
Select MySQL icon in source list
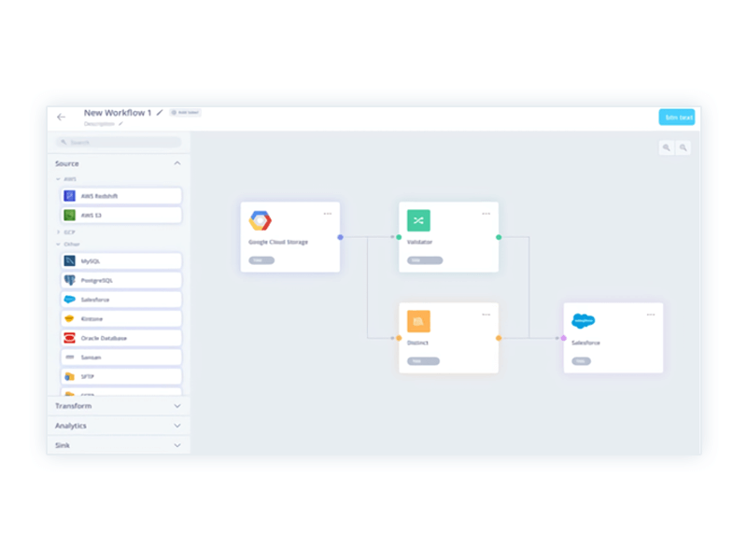coord(69,261)
